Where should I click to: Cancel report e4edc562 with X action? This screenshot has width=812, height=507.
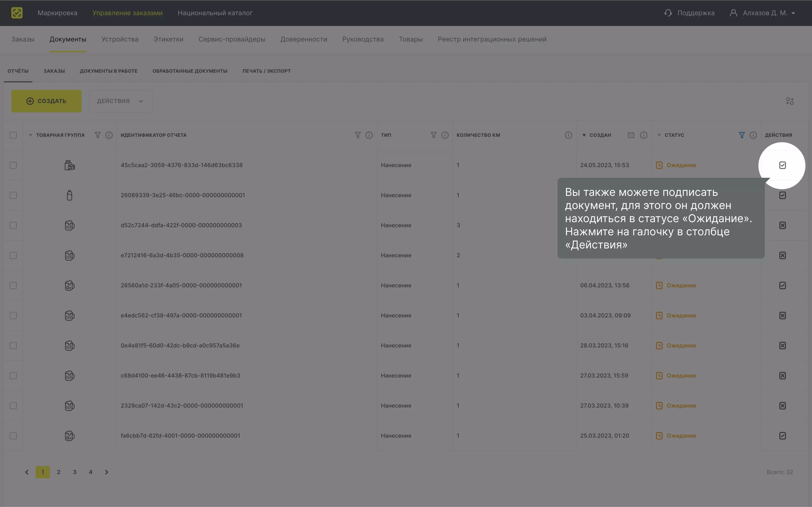(782, 316)
